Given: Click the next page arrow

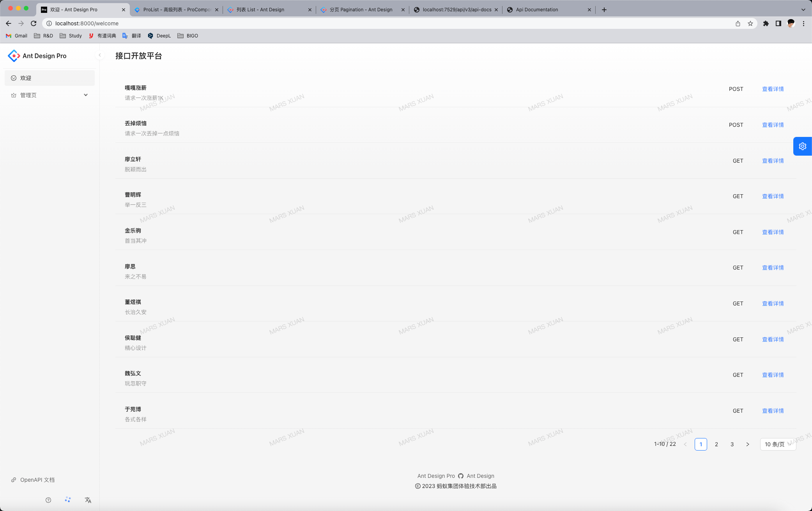Looking at the screenshot, I should [x=747, y=444].
